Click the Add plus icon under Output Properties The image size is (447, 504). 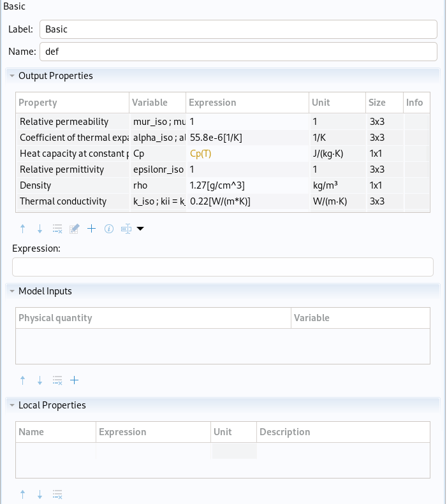[x=91, y=229]
